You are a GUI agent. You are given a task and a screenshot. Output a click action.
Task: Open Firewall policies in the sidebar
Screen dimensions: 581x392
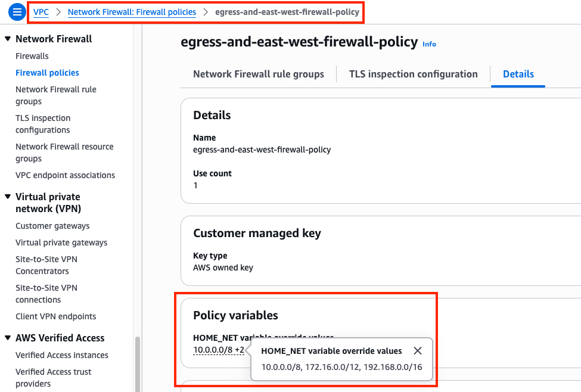tap(47, 73)
